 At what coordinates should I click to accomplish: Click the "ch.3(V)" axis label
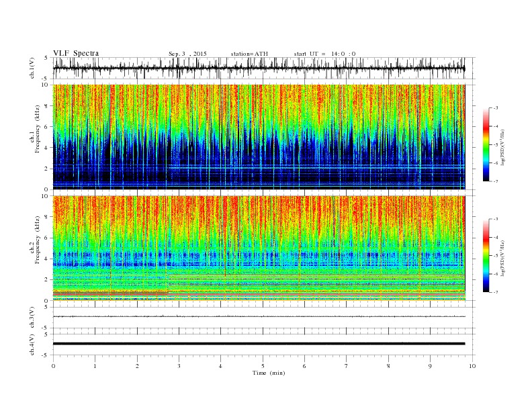point(32,318)
